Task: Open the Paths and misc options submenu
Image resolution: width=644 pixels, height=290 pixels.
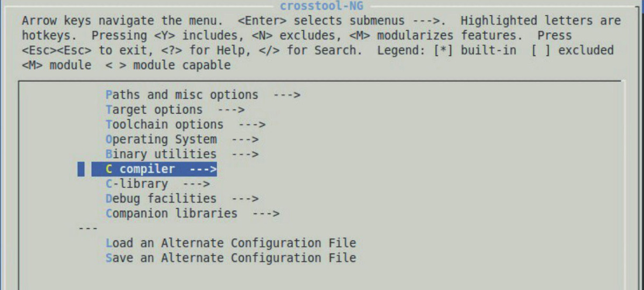Action: coord(182,95)
